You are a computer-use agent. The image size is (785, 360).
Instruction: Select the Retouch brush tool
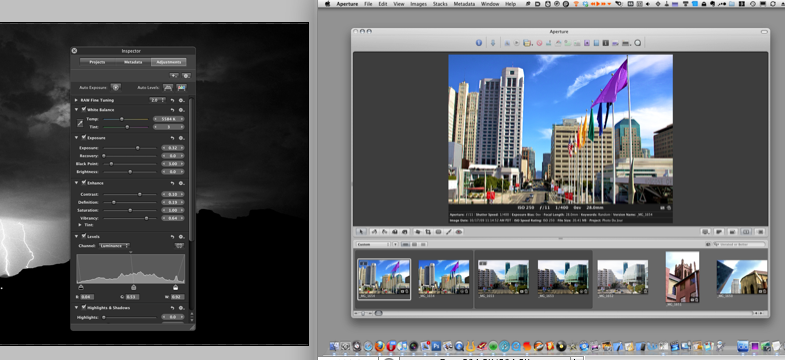[449, 232]
